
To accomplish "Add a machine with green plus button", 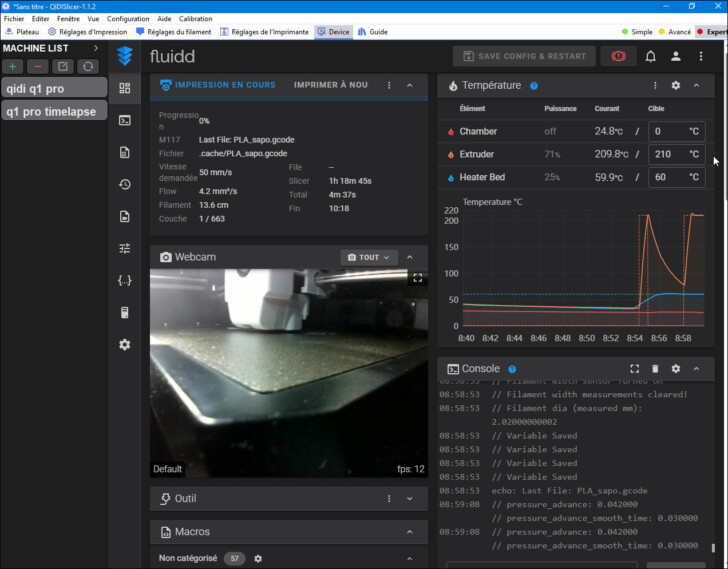I will [13, 66].
